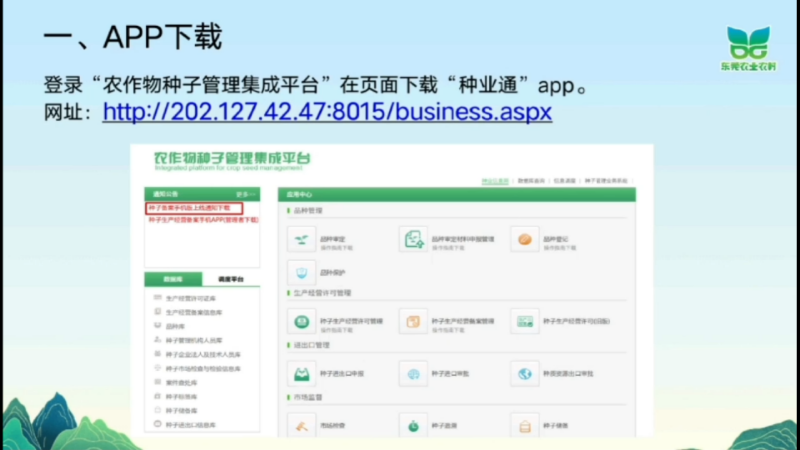Open the 品种审定 sprout icon
The image size is (800, 450).
[301, 239]
